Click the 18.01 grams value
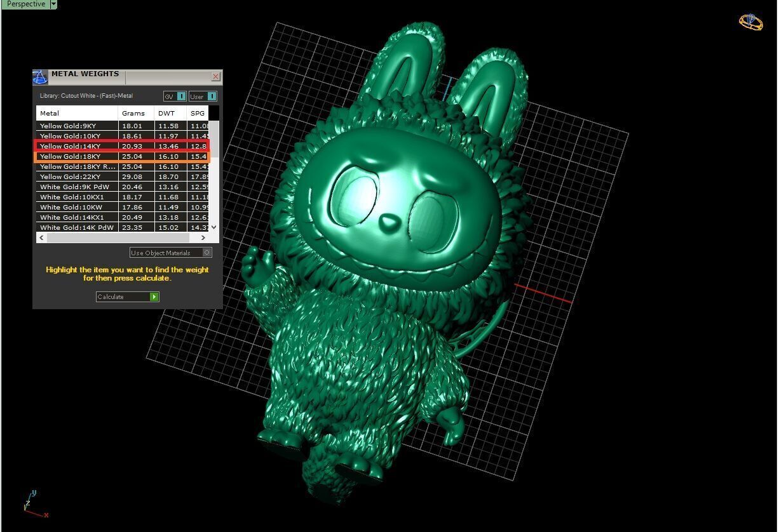The image size is (779, 532). click(132, 126)
